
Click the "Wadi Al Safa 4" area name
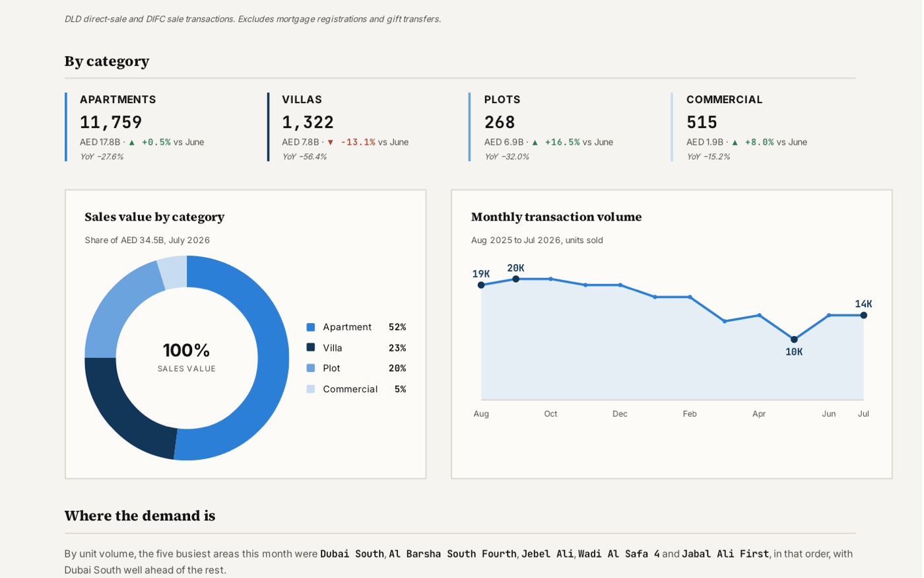[619, 554]
